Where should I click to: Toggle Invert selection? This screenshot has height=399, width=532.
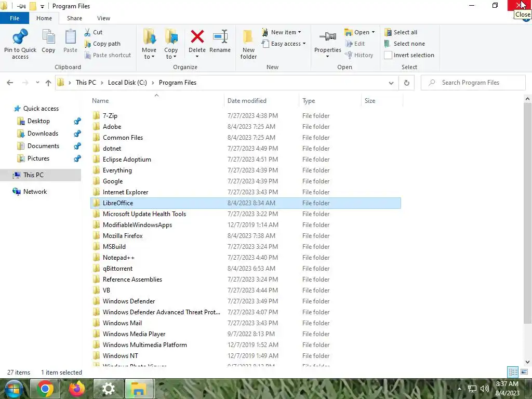[x=409, y=55]
